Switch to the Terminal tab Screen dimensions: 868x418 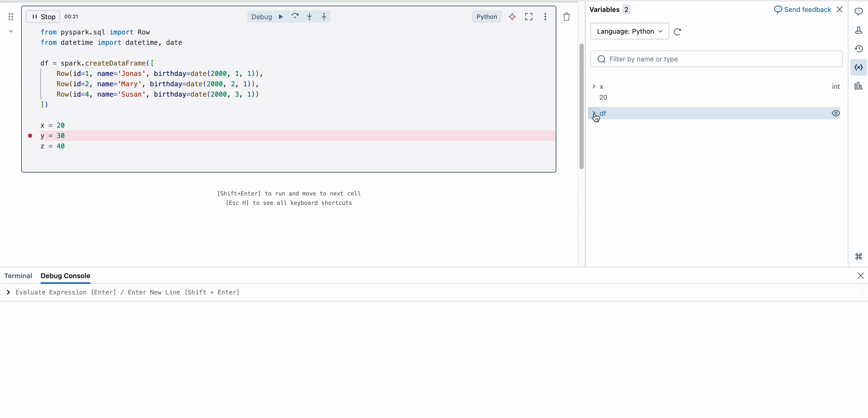[18, 276]
